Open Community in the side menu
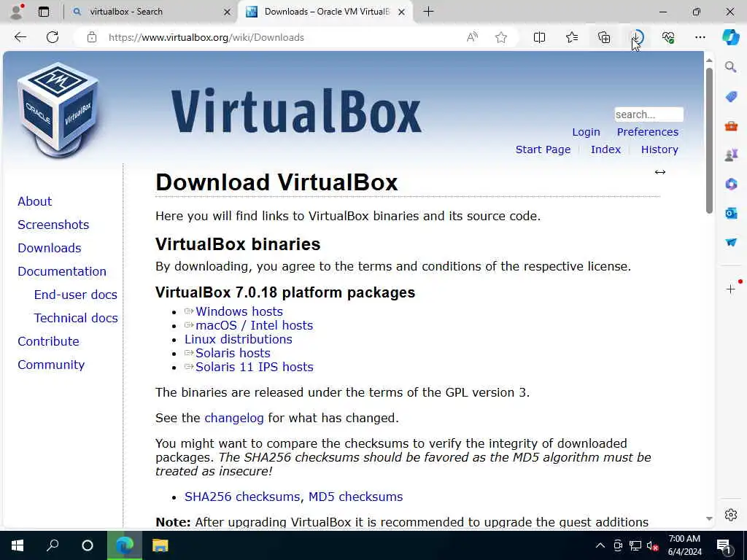 click(51, 365)
